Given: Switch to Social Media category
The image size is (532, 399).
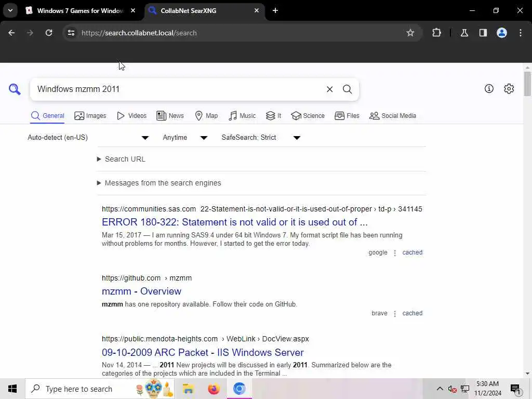Looking at the screenshot, I should (x=393, y=116).
